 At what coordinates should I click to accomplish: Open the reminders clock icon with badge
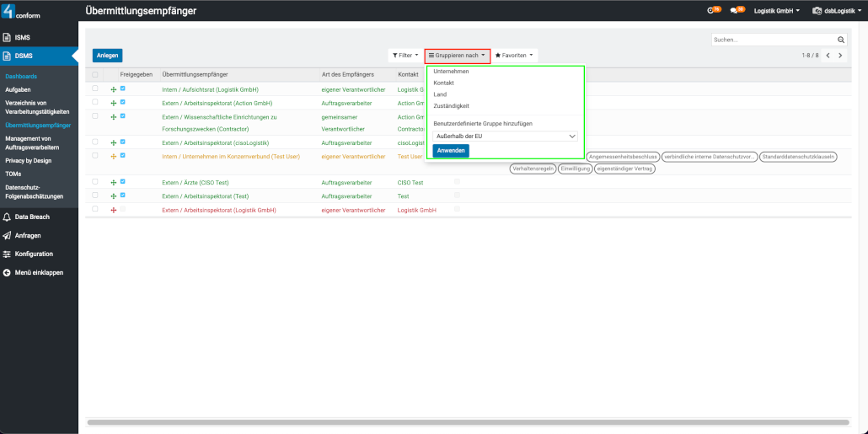[x=712, y=10]
